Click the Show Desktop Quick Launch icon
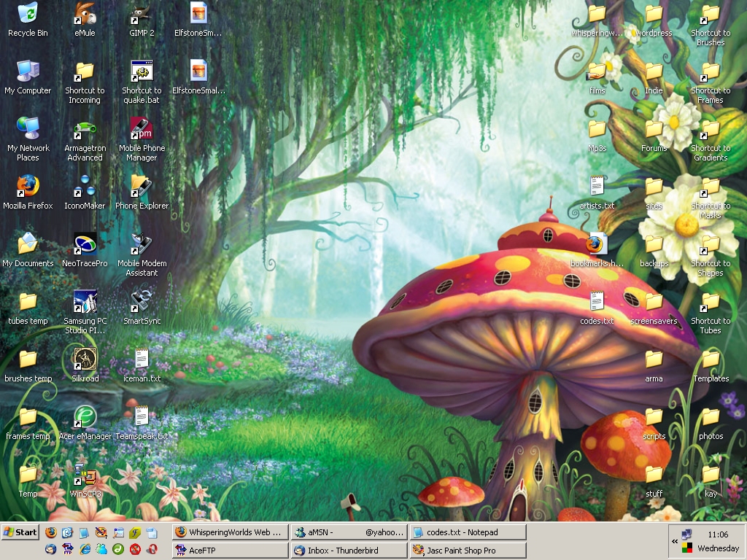This screenshot has width=747, height=560. click(x=68, y=532)
